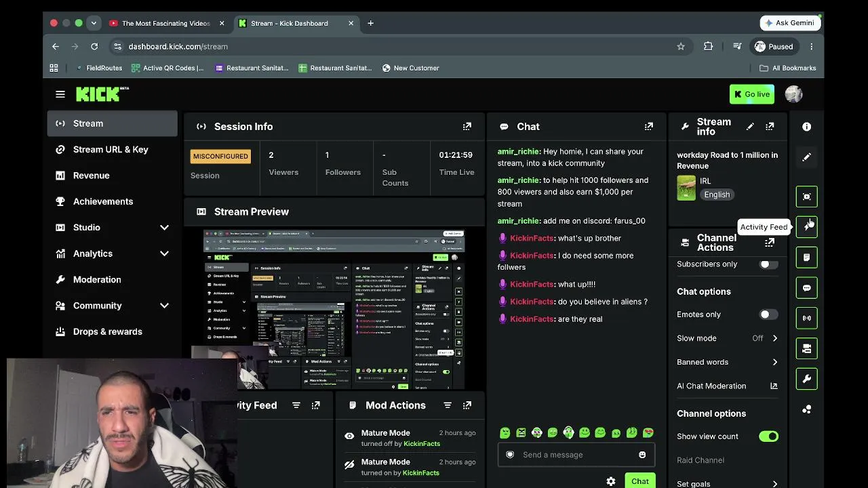The width and height of the screenshot is (868, 488).
Task: Click the IRL category thumbnail
Action: tap(686, 188)
